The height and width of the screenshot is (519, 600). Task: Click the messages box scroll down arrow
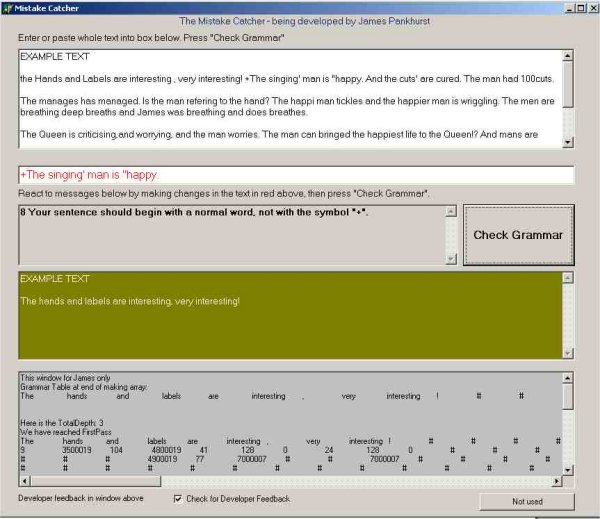click(451, 259)
